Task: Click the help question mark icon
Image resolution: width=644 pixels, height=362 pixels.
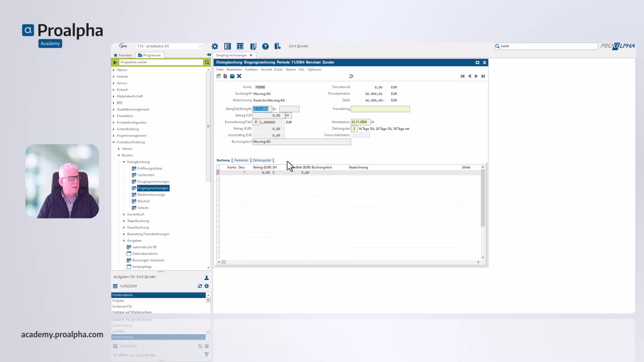Action: pos(265,46)
